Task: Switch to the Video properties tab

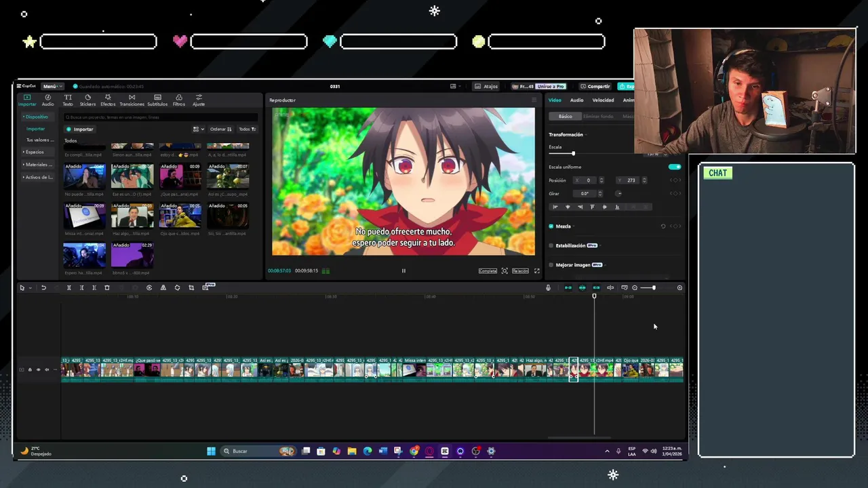Action: coord(555,100)
